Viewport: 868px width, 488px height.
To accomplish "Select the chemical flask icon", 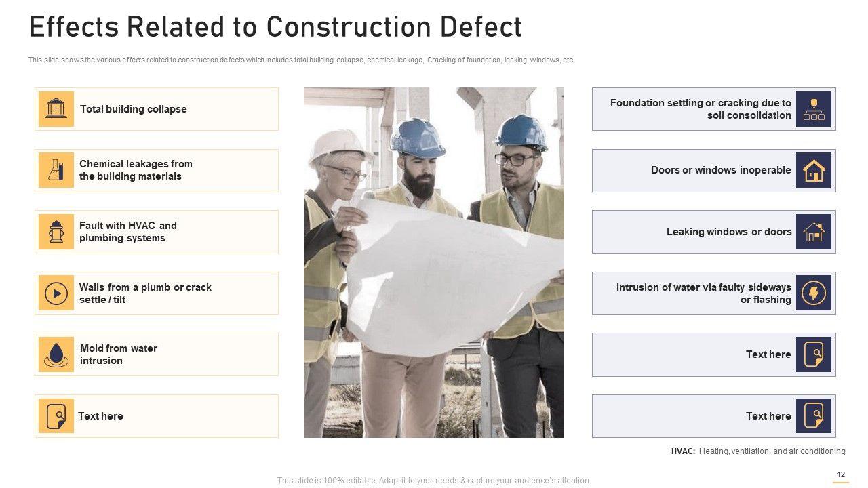I will coord(56,170).
